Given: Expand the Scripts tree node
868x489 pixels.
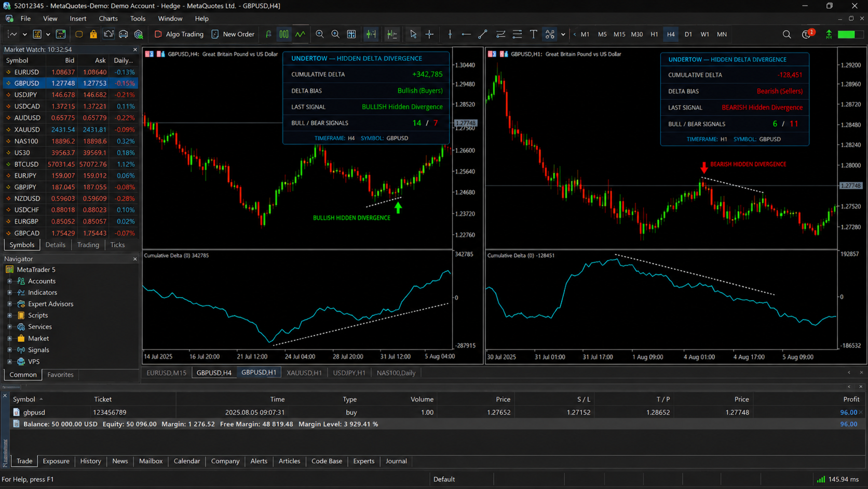Looking at the screenshot, I should [x=9, y=315].
